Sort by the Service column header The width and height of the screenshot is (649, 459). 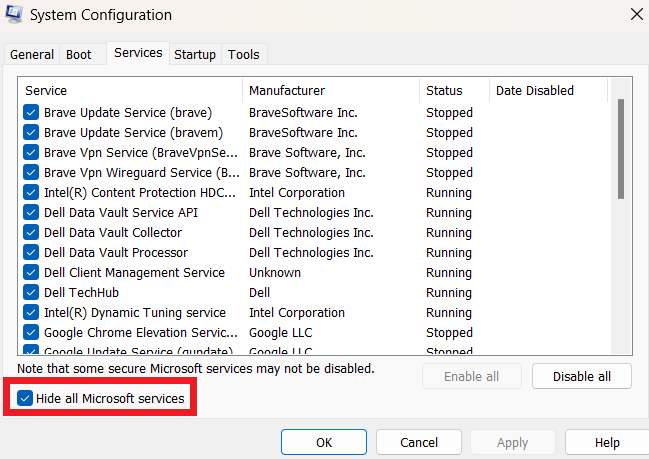click(x=130, y=90)
